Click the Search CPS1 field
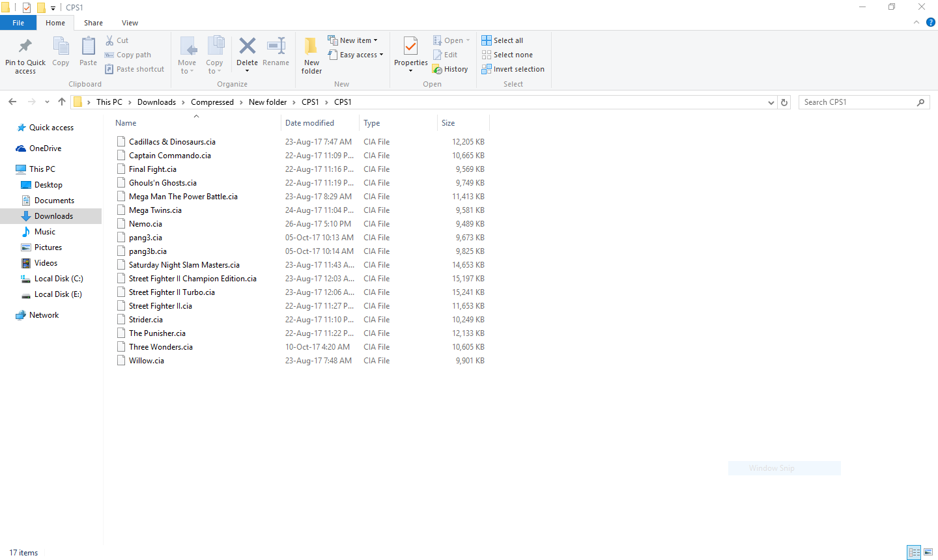 point(864,102)
